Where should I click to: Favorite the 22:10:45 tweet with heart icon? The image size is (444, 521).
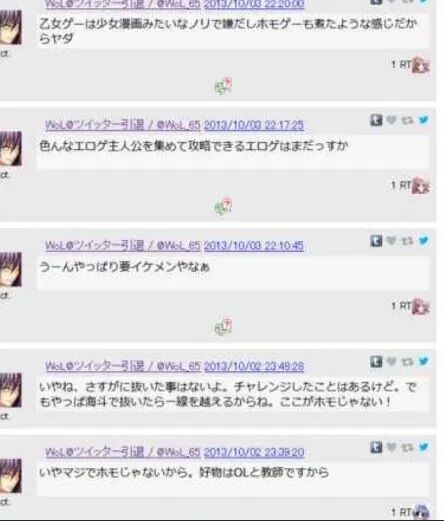pyautogui.click(x=391, y=240)
